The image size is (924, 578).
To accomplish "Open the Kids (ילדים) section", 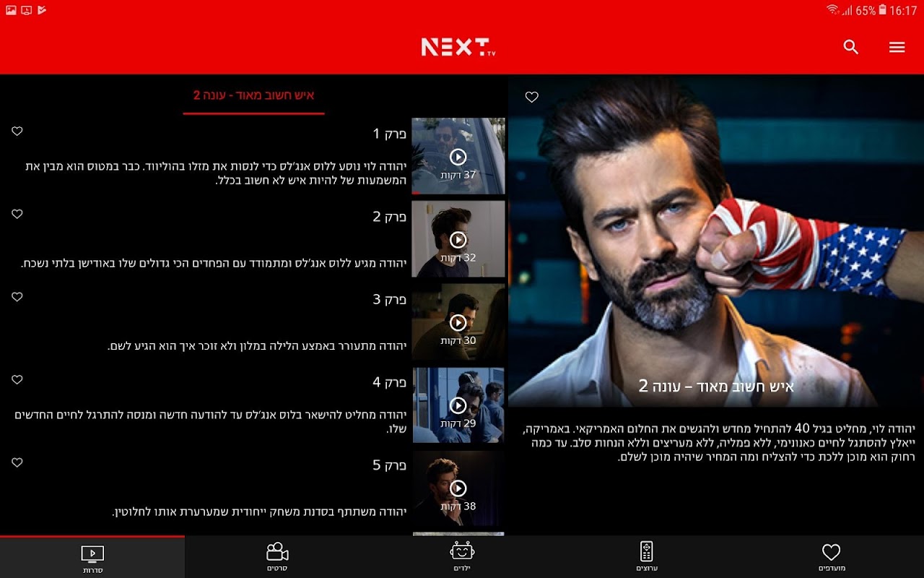I will point(463,556).
